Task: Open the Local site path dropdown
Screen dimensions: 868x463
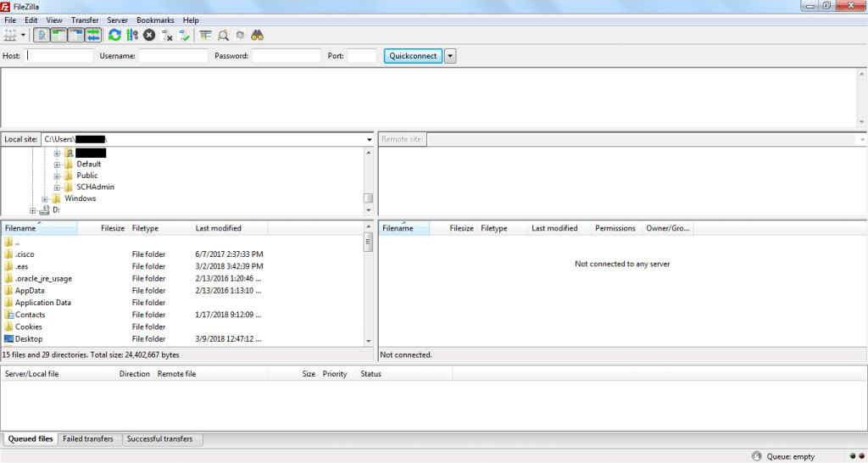Action: [x=370, y=140]
